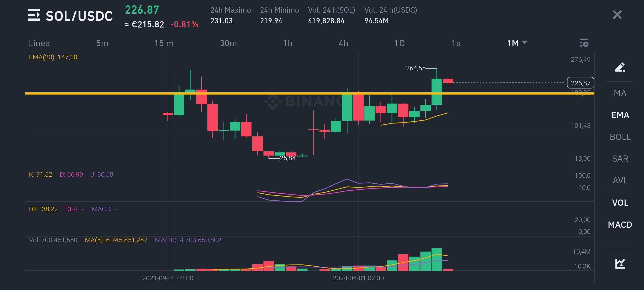The height and width of the screenshot is (290, 644).
Task: Toggle the AVL indicator
Action: pyautogui.click(x=620, y=180)
